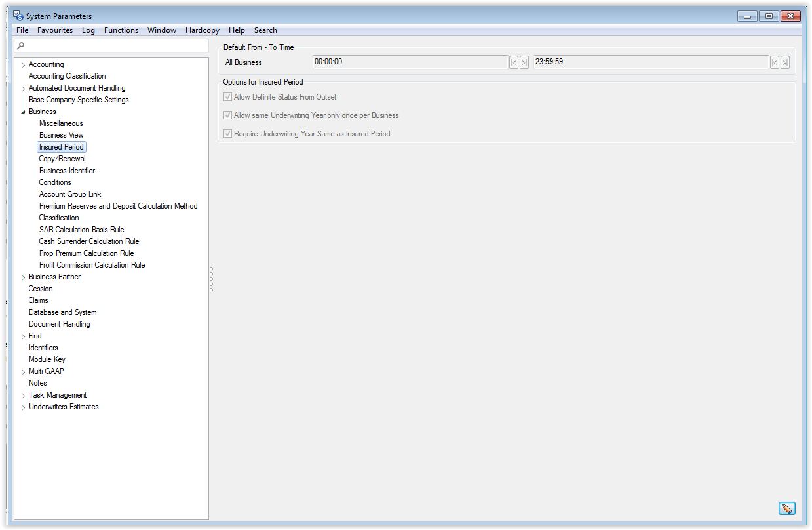Viewport: 812px width, 530px height.
Task: Toggle Require Underwriting Year Same as Insured Period
Action: pyautogui.click(x=228, y=134)
